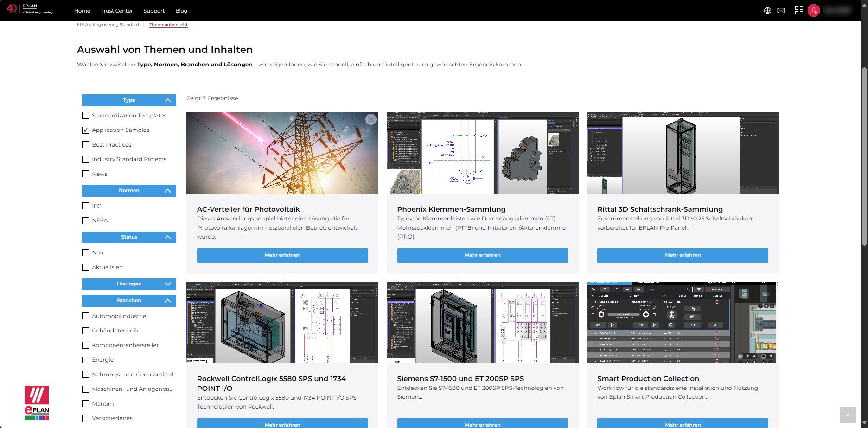
Task: Switch to the EPLAN Engineering Standard tab
Action: [108, 25]
